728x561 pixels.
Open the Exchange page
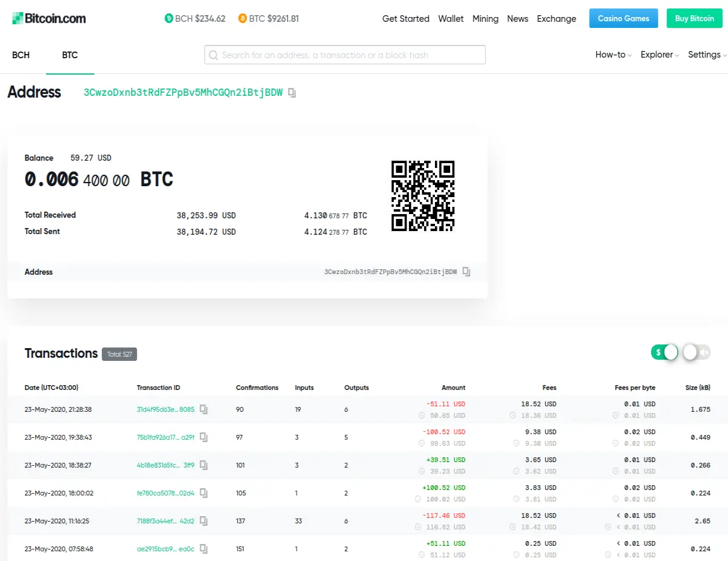click(556, 19)
